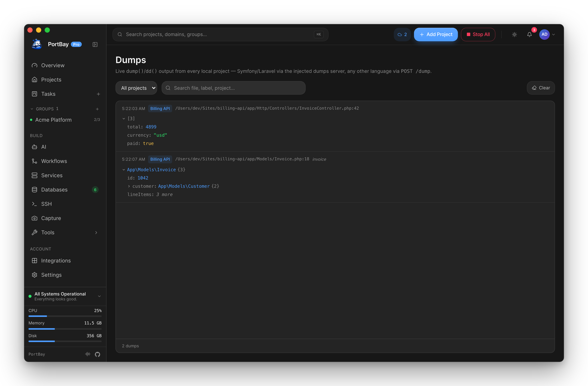Viewport: 588px width, 386px height.
Task: Click the CPU usage bar
Action: click(65, 316)
